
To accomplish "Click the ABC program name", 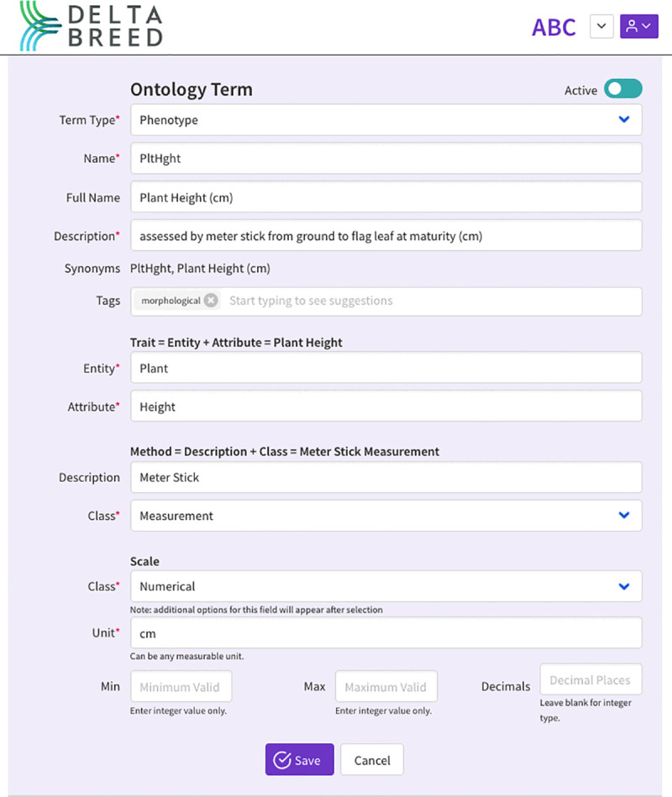I will coord(554,27).
